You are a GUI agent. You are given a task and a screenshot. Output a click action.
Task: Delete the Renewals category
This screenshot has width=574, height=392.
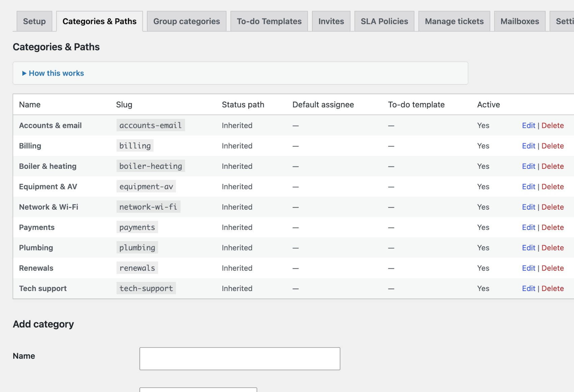pyautogui.click(x=553, y=268)
